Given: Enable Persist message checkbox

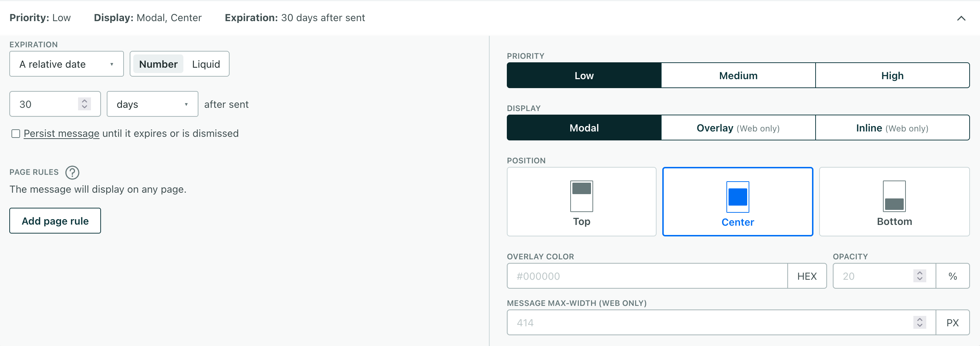Looking at the screenshot, I should pos(16,134).
